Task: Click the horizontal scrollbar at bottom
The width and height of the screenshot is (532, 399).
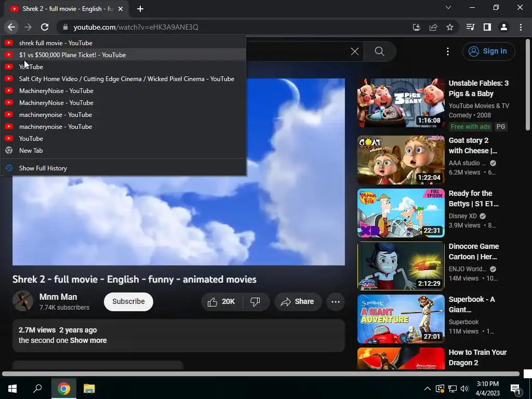Action: [261, 374]
